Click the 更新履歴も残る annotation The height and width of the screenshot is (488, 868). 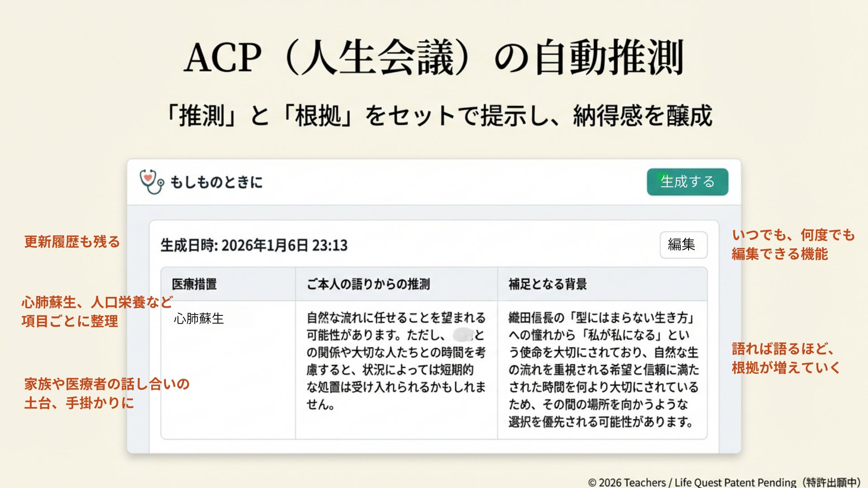(x=72, y=242)
